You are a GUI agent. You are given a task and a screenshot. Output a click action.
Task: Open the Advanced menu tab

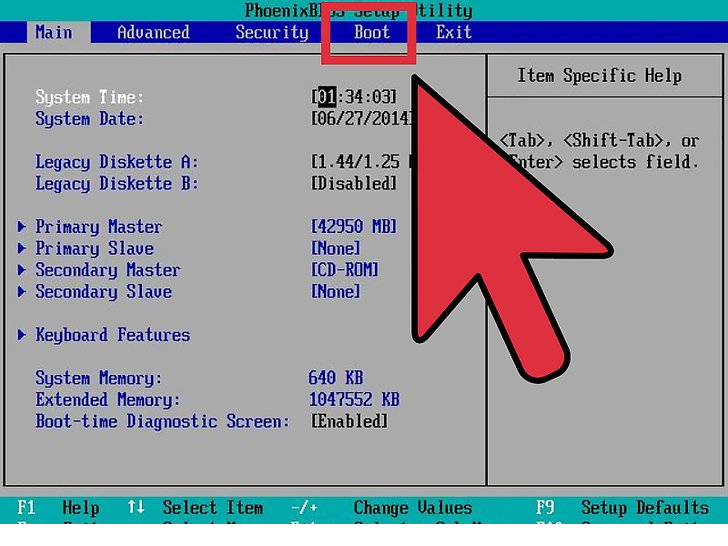(153, 32)
